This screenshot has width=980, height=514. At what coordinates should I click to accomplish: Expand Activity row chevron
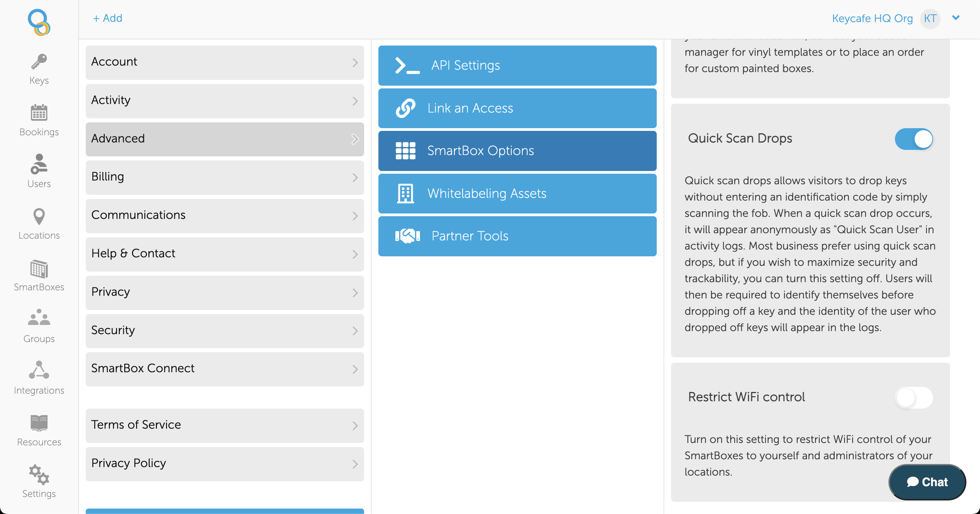pos(355,101)
